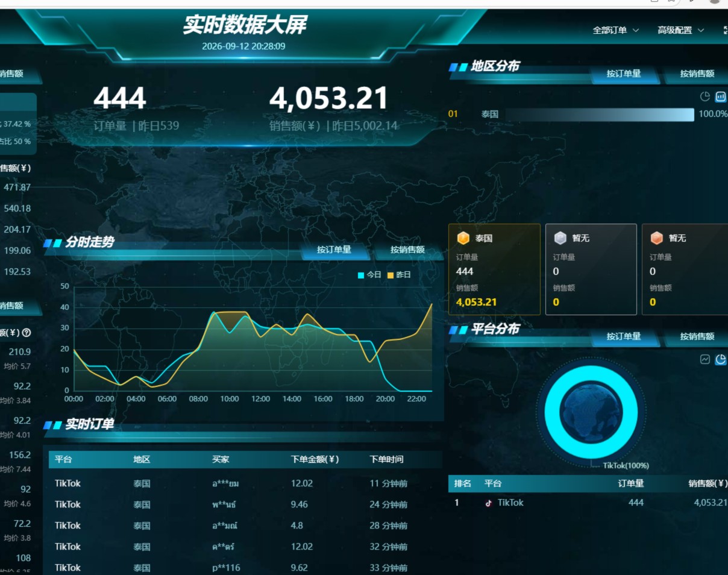Click the order amount 4.8
The height and width of the screenshot is (575, 728).
297,526
